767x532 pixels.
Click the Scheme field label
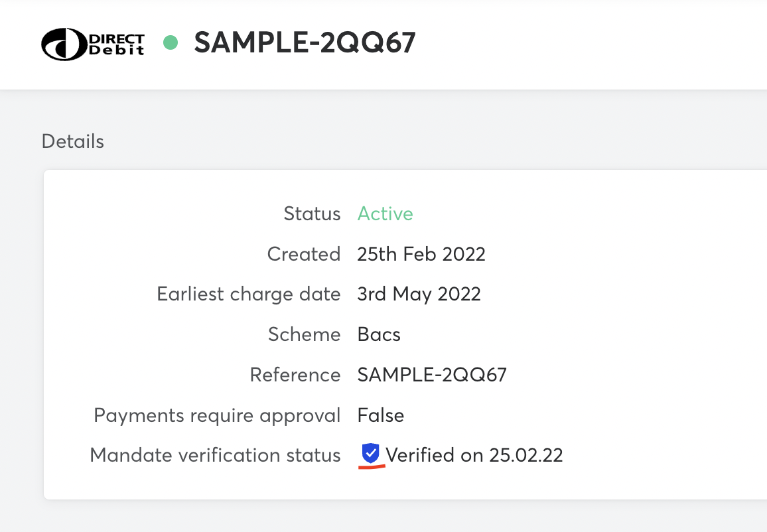point(304,334)
